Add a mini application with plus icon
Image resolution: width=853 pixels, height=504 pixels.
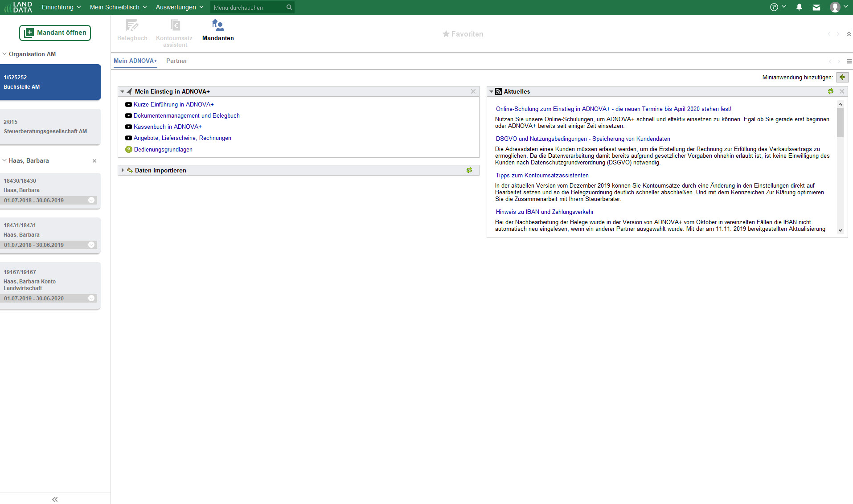[842, 77]
